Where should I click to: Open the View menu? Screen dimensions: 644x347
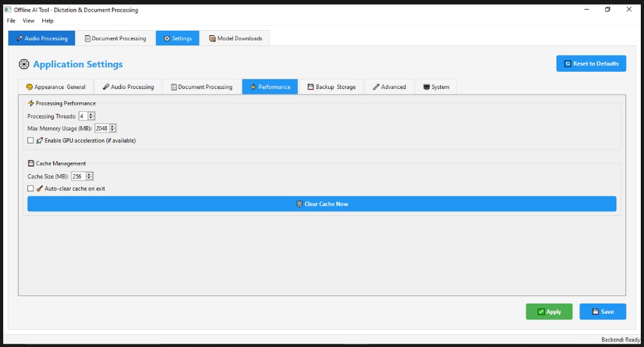point(28,20)
